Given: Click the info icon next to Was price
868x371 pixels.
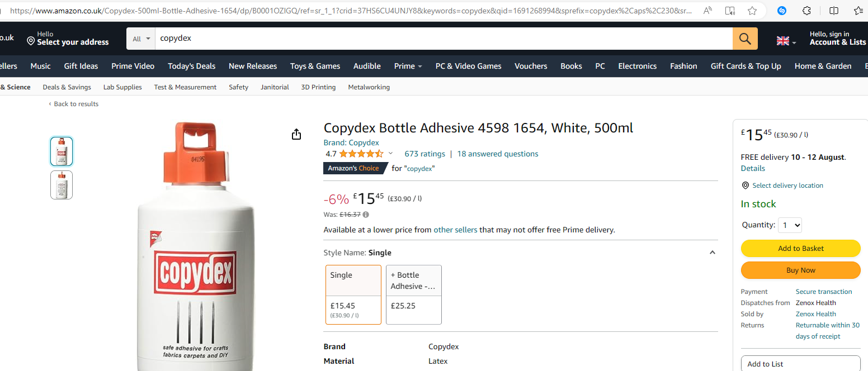Looking at the screenshot, I should coord(366,215).
